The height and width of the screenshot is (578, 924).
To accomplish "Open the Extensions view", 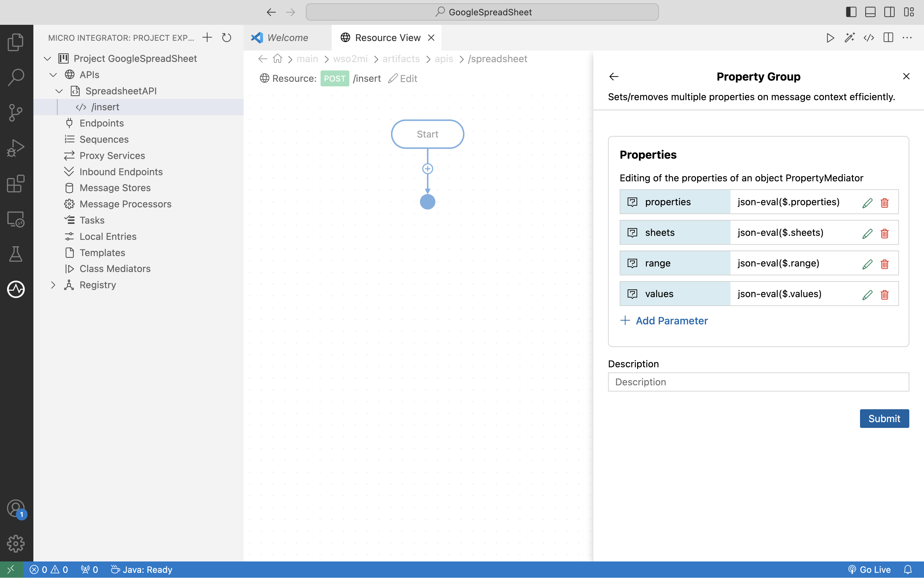I will [16, 183].
